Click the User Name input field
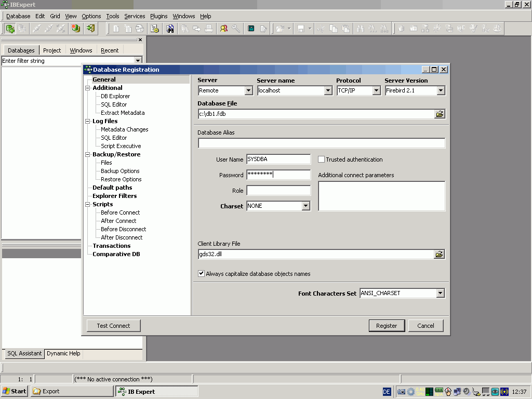532x399 pixels. click(278, 159)
